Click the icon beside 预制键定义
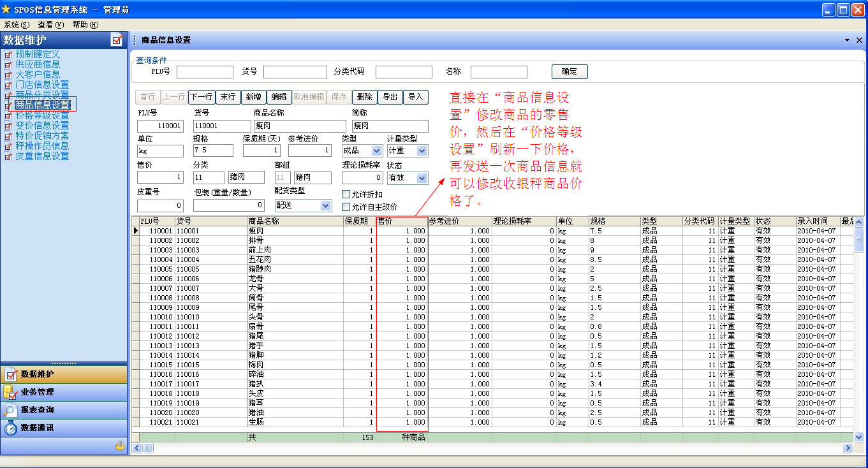868x468 pixels. (8, 55)
